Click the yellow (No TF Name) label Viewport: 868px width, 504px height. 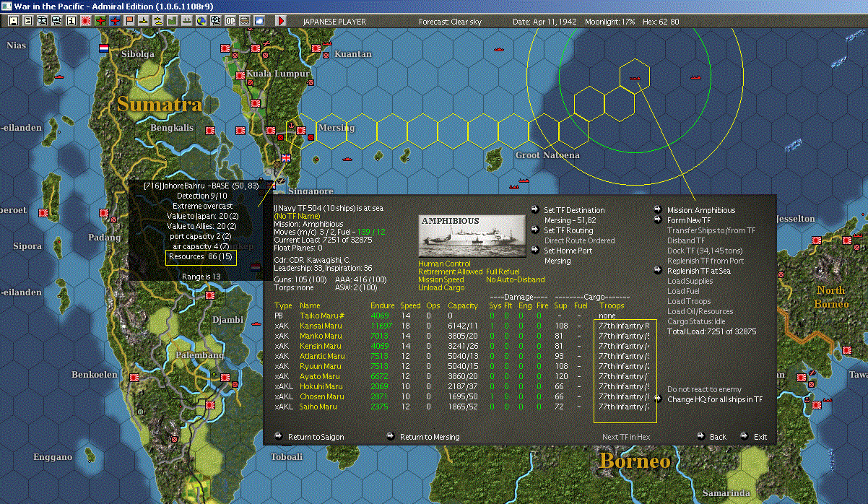click(x=298, y=216)
